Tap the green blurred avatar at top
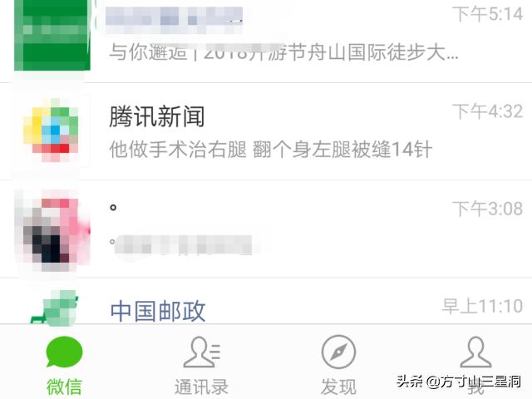Image resolution: width=532 pixels, height=399 pixels. point(52,35)
